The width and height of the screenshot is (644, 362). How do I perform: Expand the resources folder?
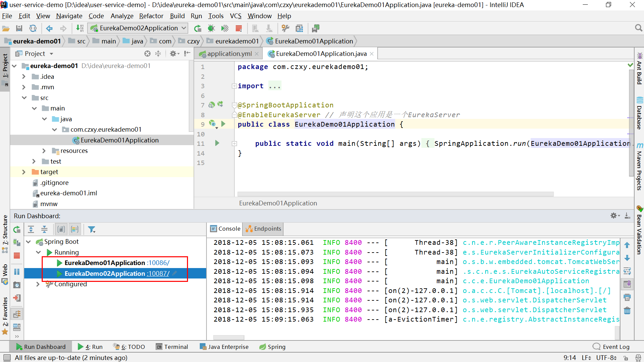click(x=44, y=151)
